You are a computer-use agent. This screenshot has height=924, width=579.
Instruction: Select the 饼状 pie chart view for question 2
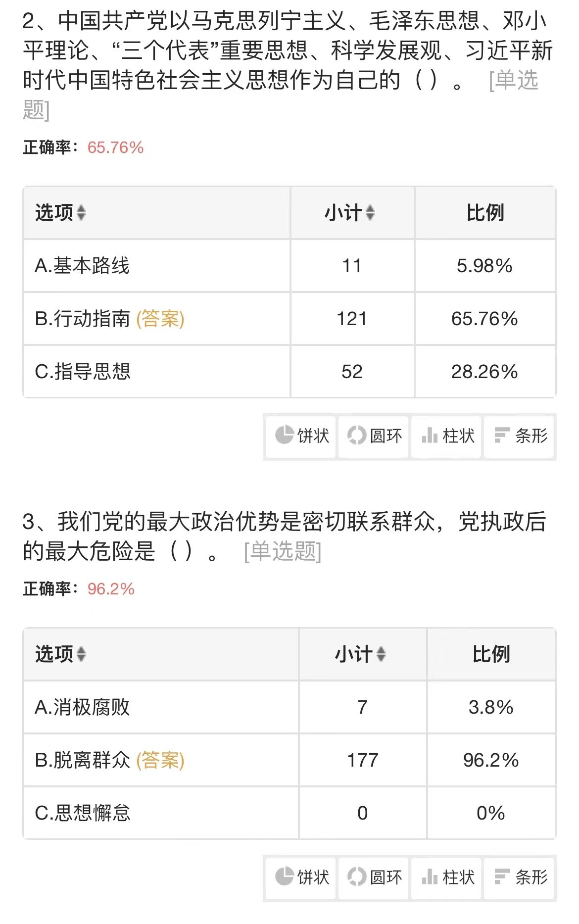point(299,437)
